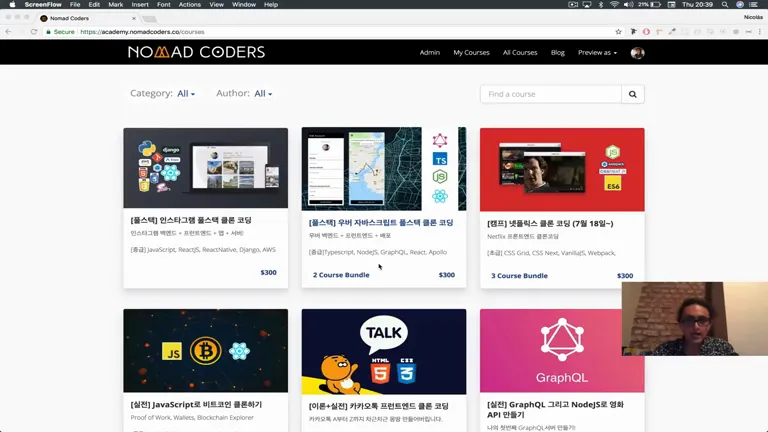Open the Font menu

tap(164, 4)
